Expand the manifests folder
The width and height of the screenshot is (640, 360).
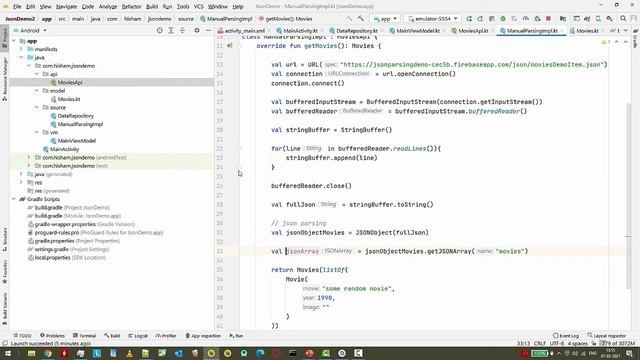21,49
